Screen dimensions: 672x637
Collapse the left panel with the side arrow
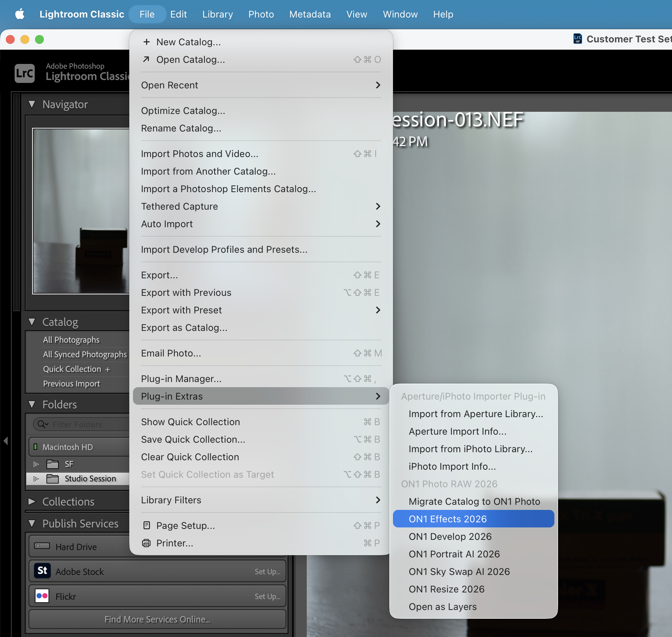click(5, 440)
